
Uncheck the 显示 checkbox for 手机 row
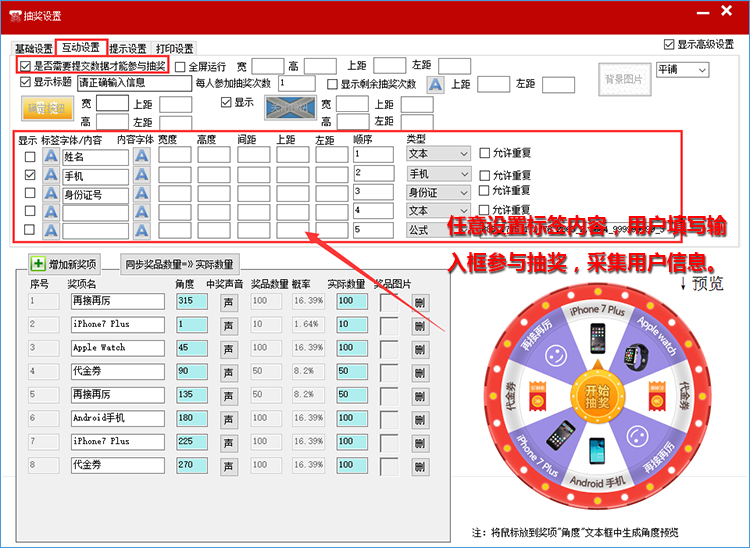click(x=29, y=175)
